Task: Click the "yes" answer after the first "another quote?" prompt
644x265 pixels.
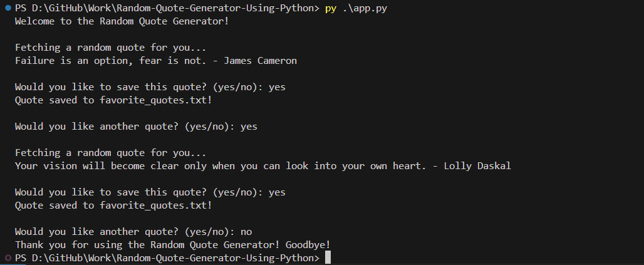Action: [249, 127]
